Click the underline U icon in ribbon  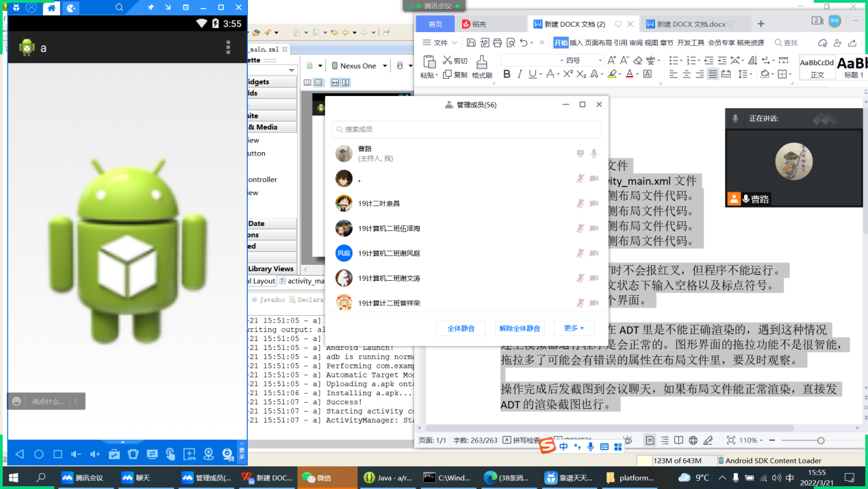[x=532, y=74]
